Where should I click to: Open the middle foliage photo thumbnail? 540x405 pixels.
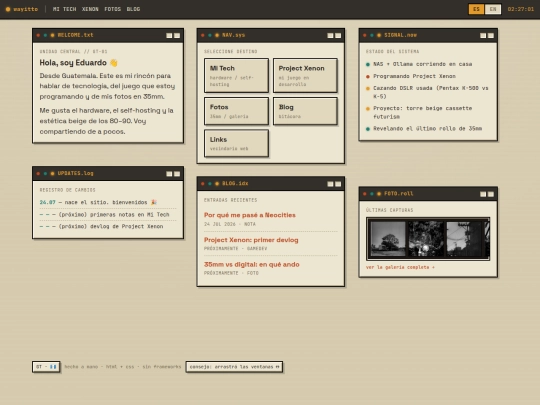click(x=426, y=239)
